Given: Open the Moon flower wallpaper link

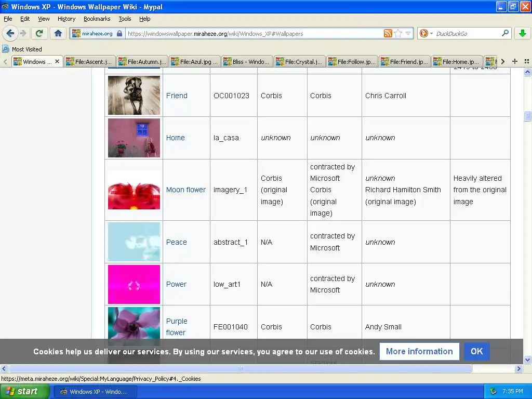Looking at the screenshot, I should point(185,190).
